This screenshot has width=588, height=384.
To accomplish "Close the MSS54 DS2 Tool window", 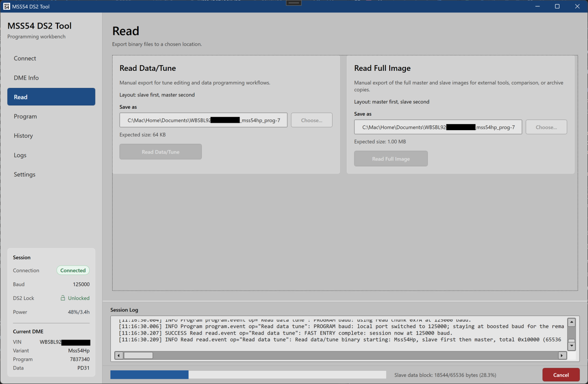I will click(577, 6).
